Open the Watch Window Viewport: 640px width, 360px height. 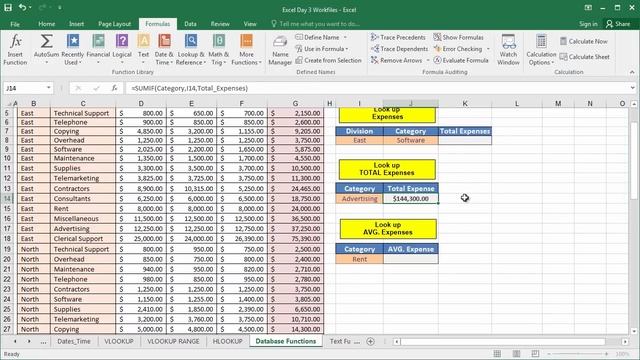(508, 49)
